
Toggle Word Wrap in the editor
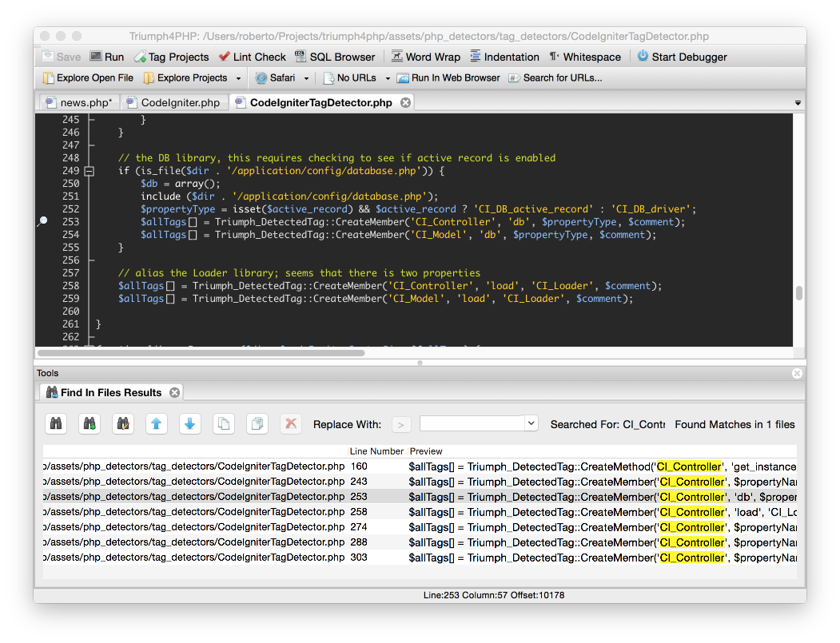click(425, 57)
